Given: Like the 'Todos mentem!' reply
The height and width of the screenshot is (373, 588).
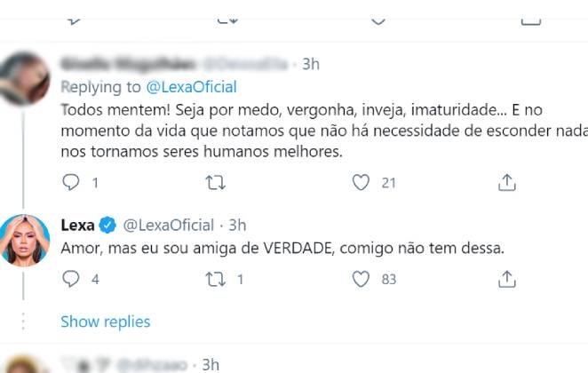Looking at the screenshot, I should tap(361, 183).
